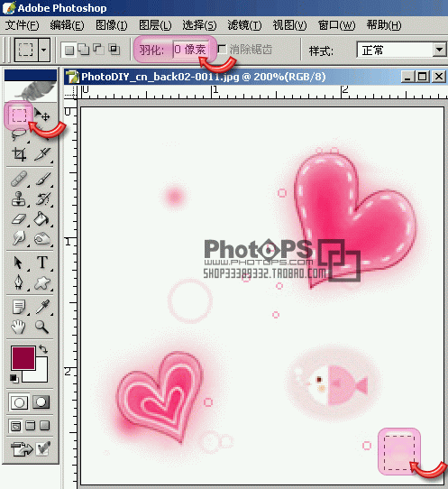Choose the Zoom magnifier tool
This screenshot has width=448, height=489.
pos(42,327)
